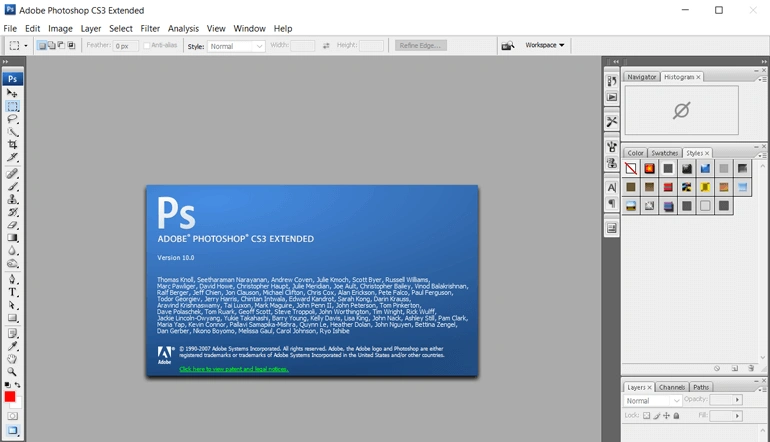Select the Move tool

coord(12,93)
